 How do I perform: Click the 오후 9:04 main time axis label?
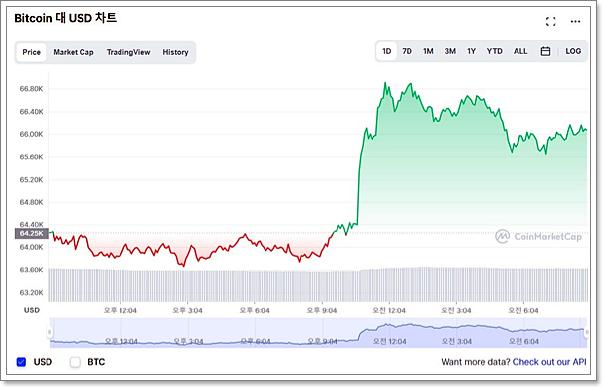321,310
